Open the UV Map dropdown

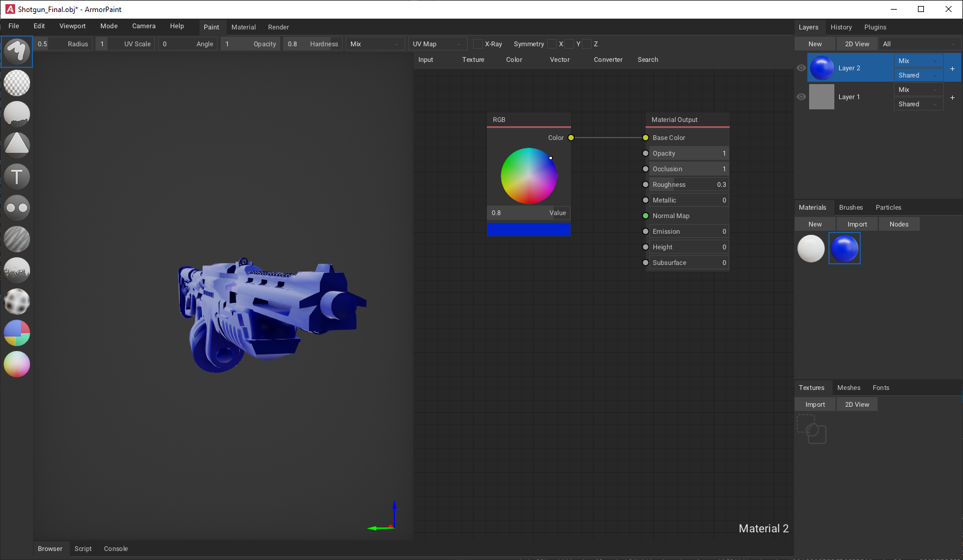438,44
